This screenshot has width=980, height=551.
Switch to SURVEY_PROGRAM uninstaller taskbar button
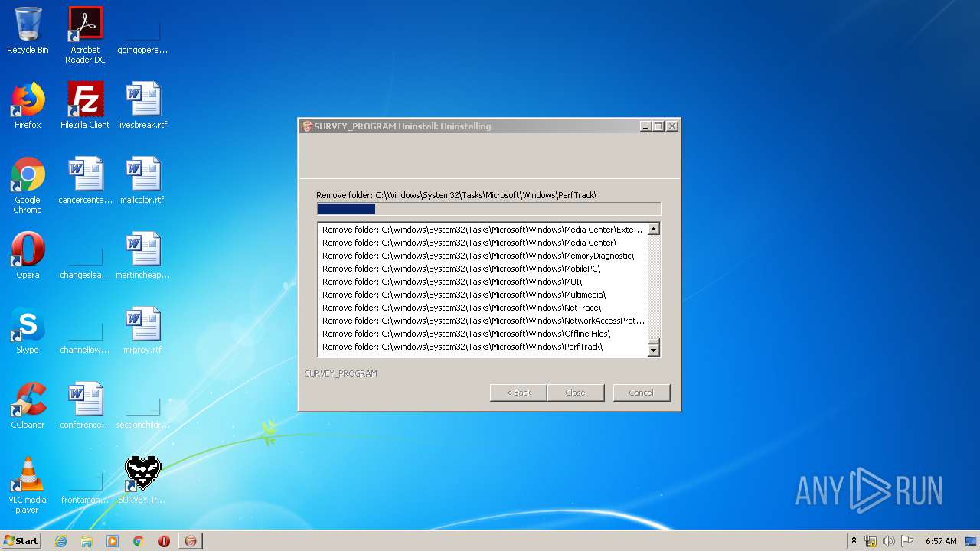(191, 541)
